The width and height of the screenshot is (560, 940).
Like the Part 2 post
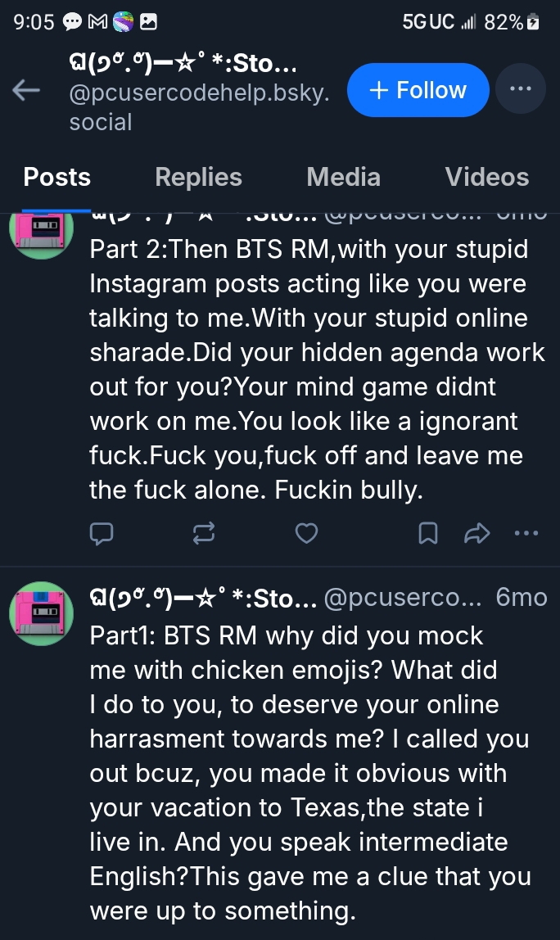(306, 534)
